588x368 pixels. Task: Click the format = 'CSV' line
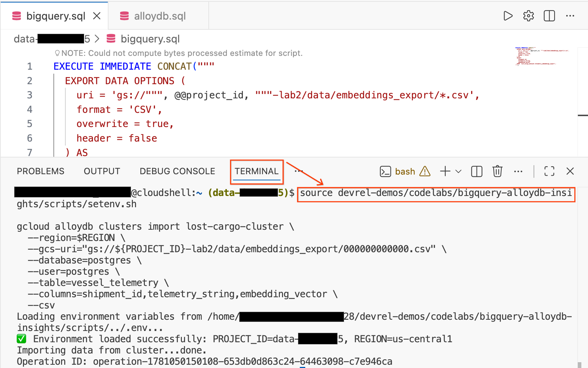(119, 110)
